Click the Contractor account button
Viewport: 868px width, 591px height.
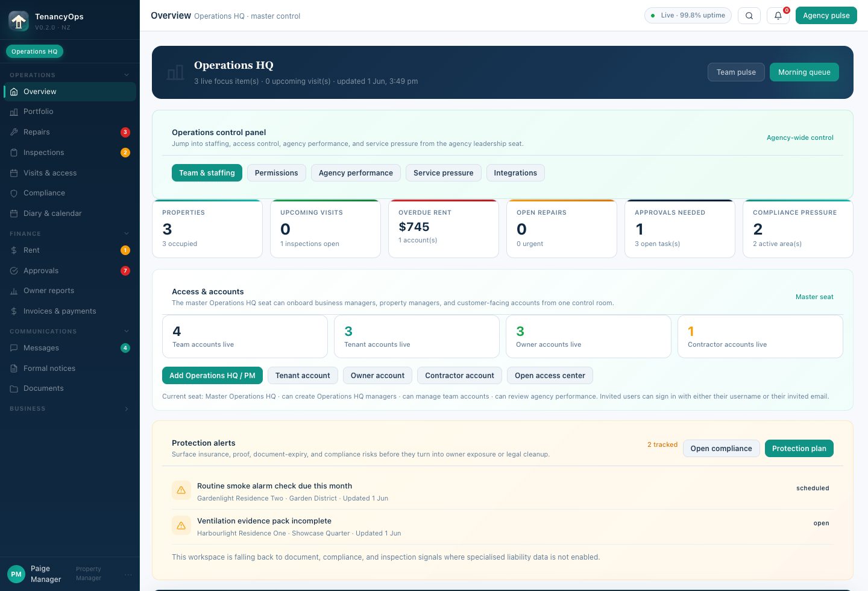pos(459,376)
